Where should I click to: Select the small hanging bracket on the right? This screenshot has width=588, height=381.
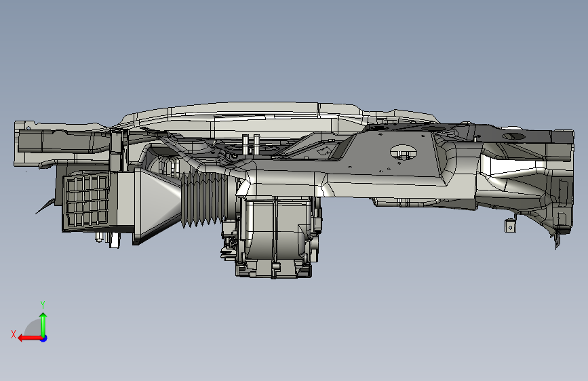pyautogui.click(x=510, y=226)
